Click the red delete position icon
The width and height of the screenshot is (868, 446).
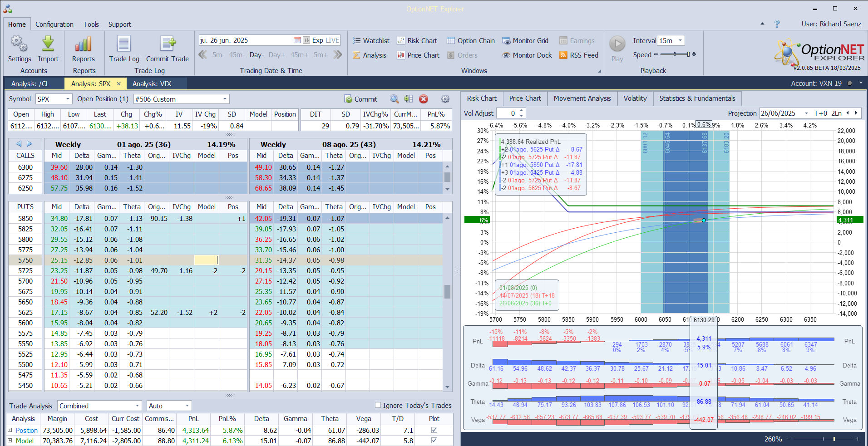tap(424, 99)
